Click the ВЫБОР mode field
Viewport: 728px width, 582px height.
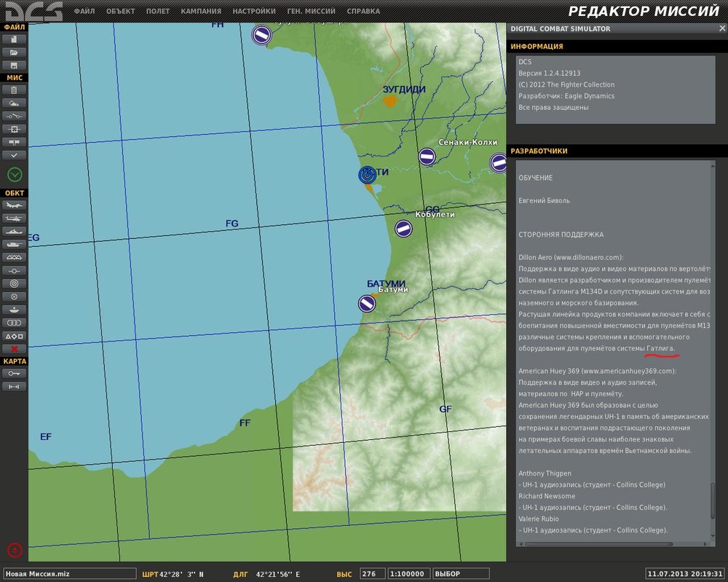461,574
